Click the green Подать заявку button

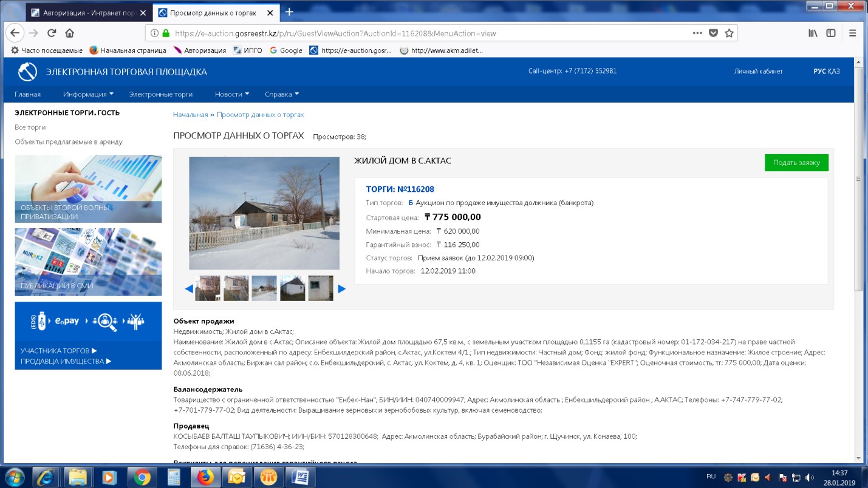(x=796, y=163)
